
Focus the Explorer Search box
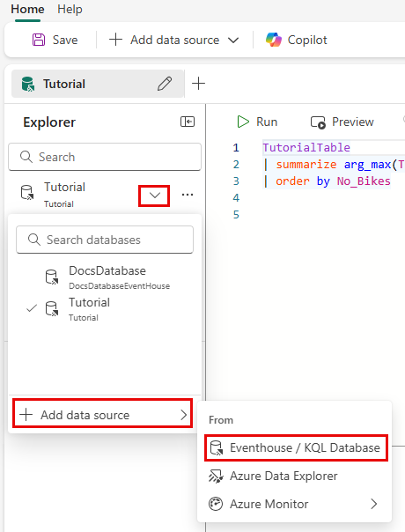point(105,157)
